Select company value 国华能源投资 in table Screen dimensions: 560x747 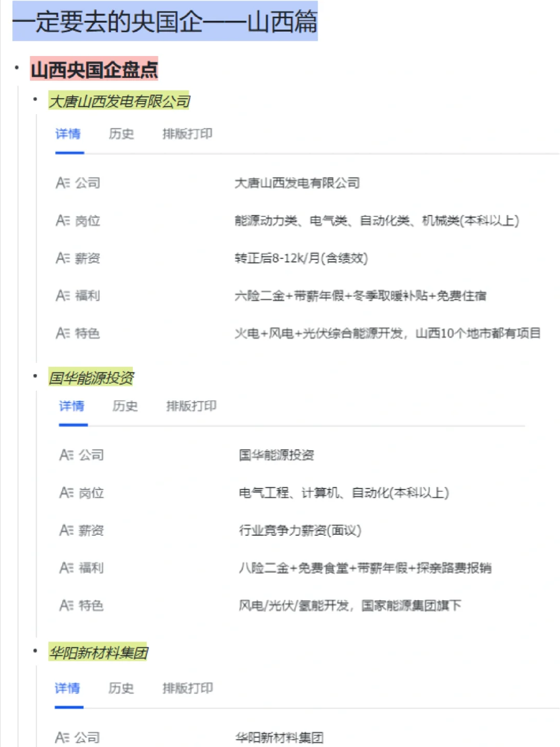pos(276,455)
